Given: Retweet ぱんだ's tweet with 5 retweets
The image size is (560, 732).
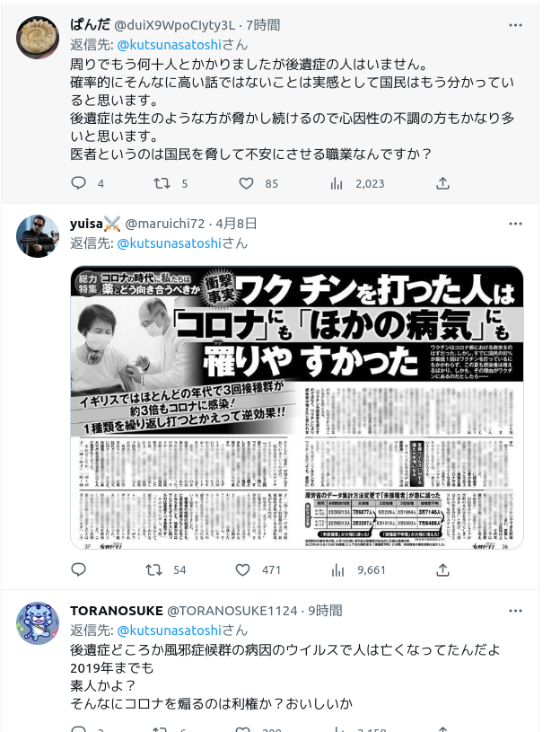Looking at the screenshot, I should pos(162,183).
